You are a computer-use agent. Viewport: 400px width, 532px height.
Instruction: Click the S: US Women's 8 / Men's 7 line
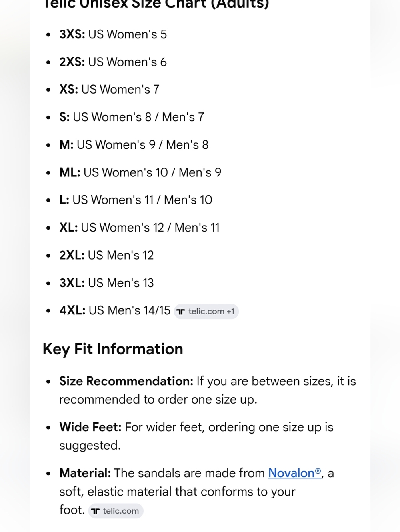click(132, 117)
